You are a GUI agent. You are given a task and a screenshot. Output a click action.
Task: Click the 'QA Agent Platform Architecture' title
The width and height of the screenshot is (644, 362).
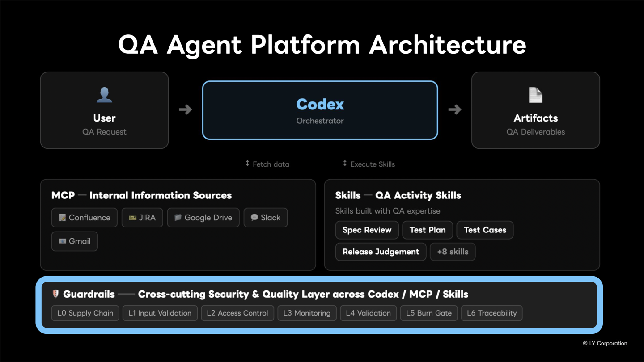322,45
